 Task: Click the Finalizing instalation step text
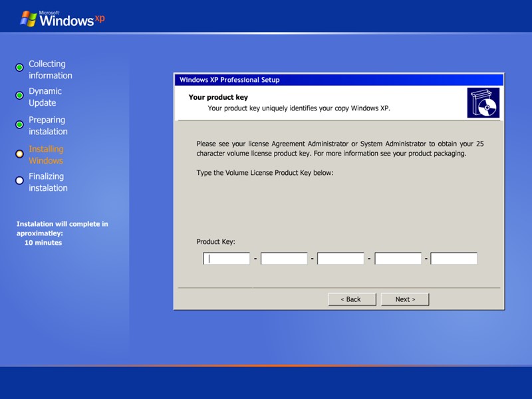(x=48, y=182)
